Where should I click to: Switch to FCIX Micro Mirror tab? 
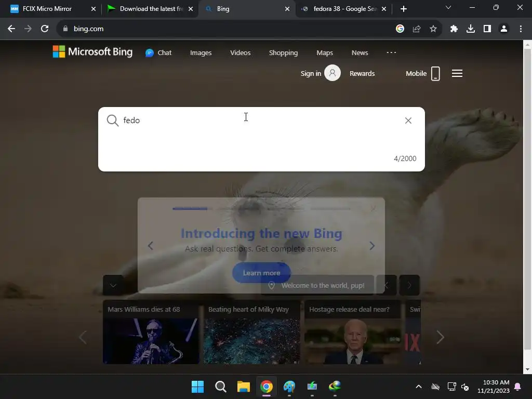[x=47, y=9]
